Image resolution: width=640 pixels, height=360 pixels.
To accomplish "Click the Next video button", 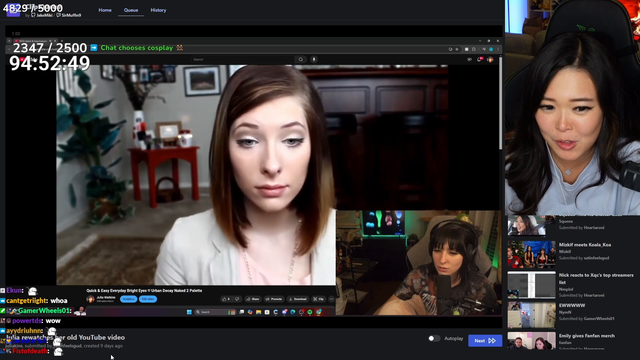I will click(x=485, y=340).
